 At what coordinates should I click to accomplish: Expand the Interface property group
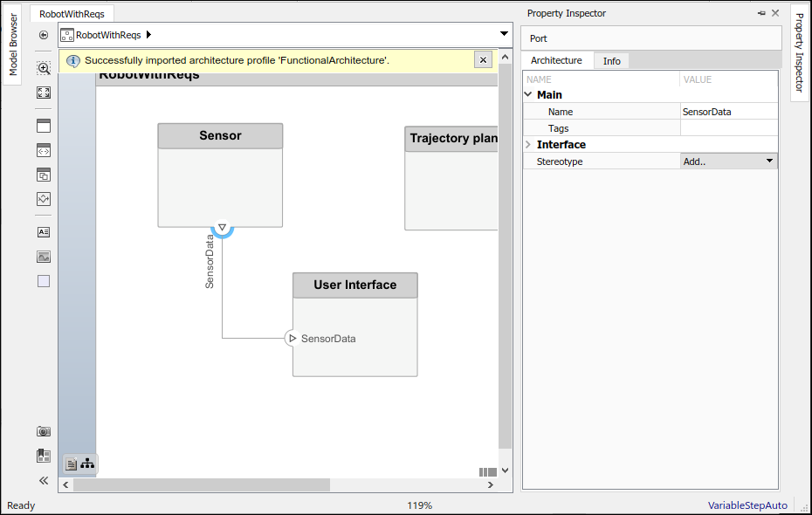pos(528,144)
